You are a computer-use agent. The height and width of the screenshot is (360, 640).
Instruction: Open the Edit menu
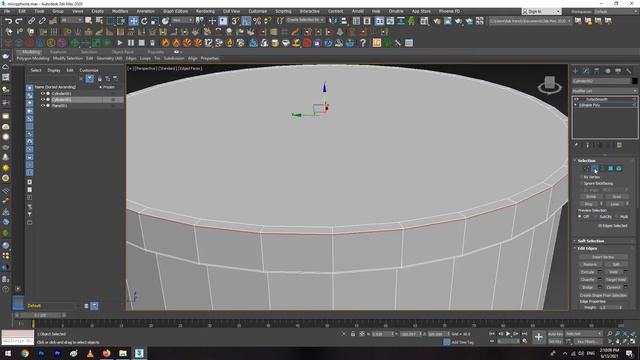(22, 11)
